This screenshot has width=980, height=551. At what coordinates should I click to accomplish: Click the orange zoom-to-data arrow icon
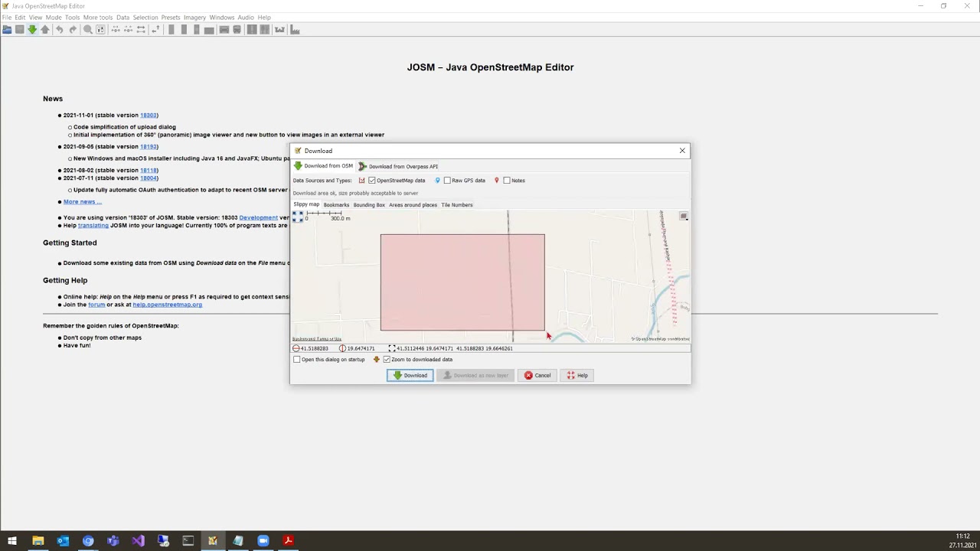(x=376, y=359)
